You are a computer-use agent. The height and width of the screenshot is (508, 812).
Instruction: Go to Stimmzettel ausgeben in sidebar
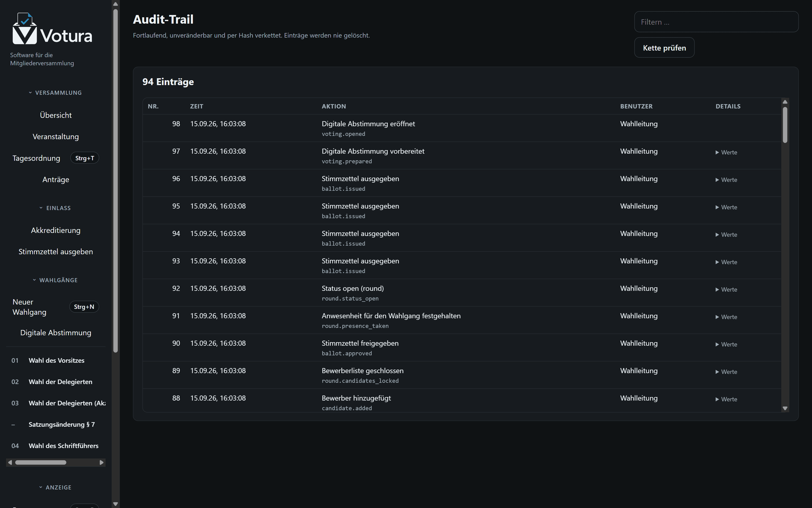pos(56,252)
